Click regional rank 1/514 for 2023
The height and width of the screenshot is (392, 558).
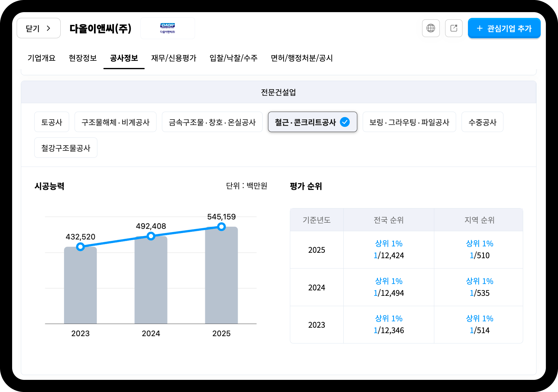tap(479, 330)
